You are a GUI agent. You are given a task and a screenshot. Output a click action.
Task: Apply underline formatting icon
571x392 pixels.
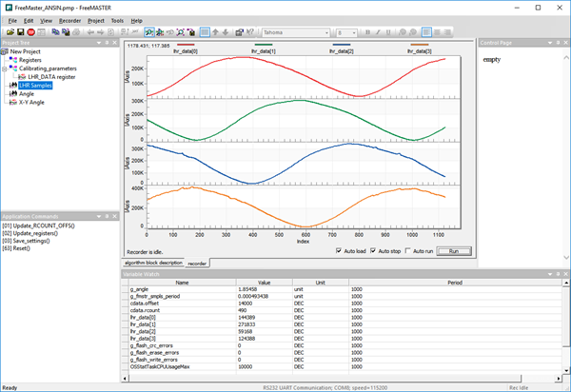(388, 32)
